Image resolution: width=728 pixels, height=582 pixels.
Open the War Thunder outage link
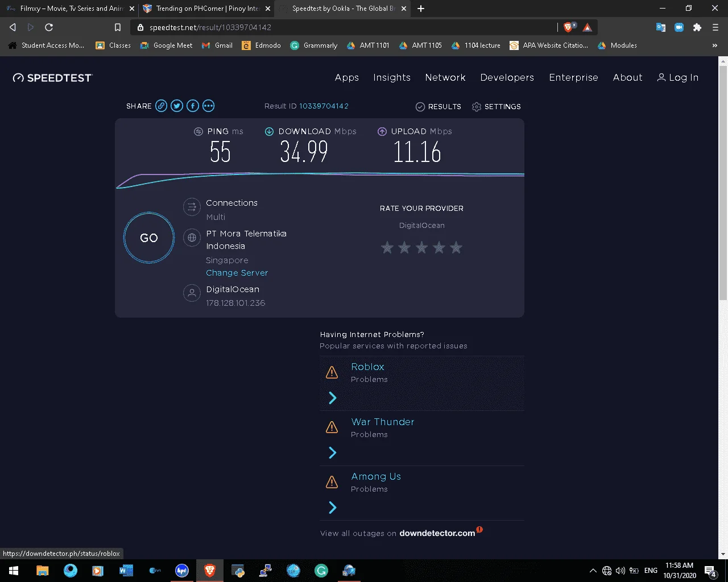pyautogui.click(x=383, y=422)
